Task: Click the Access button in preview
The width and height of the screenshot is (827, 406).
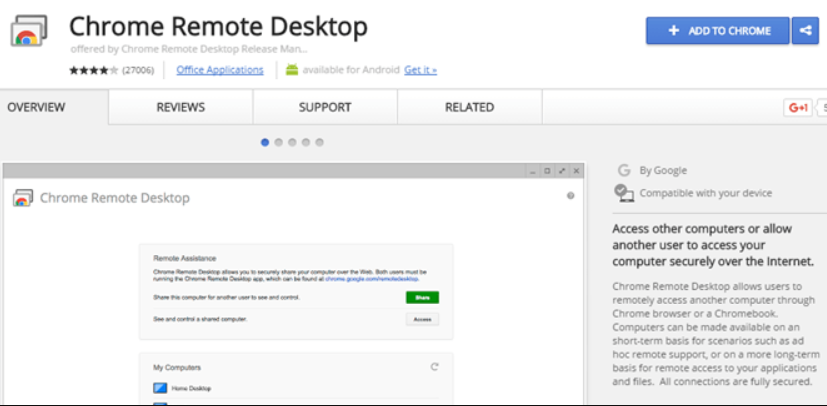Action: (422, 319)
